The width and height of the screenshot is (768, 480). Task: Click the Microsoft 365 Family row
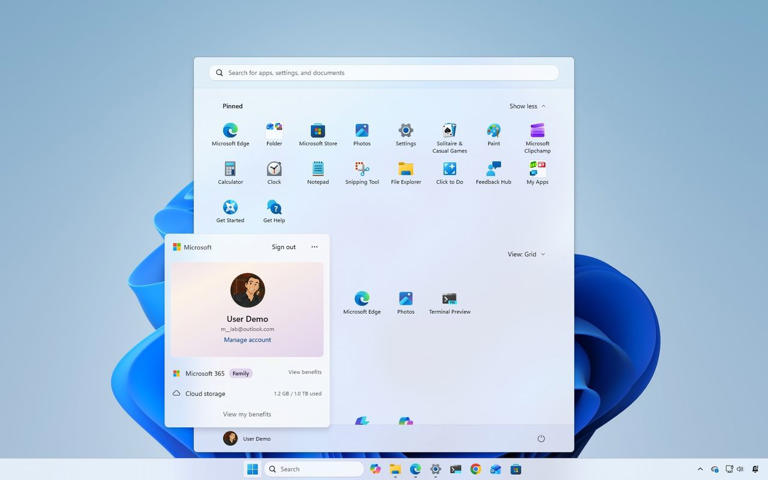coord(247,373)
